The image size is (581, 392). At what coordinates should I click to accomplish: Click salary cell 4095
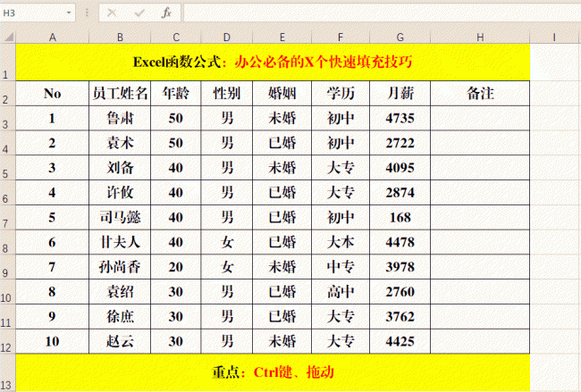point(400,168)
